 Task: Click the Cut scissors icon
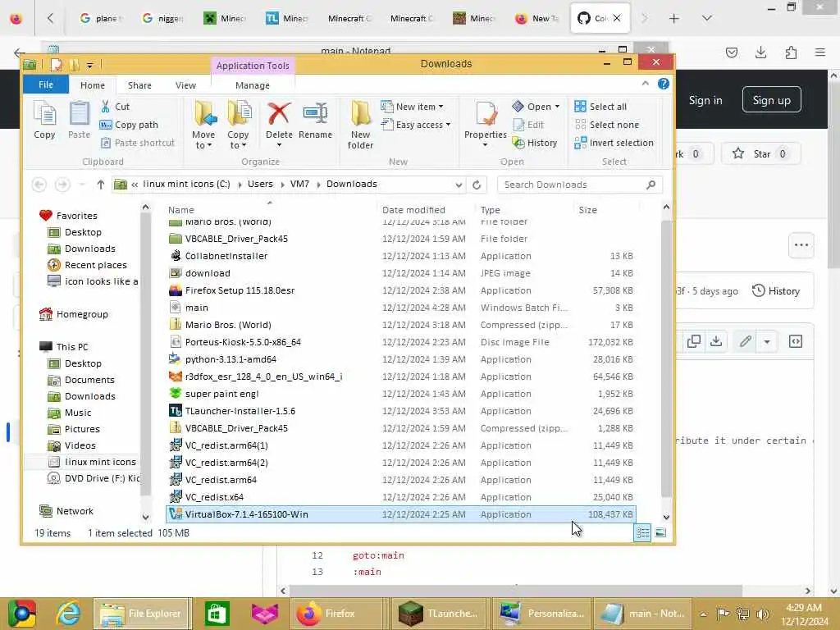coord(106,107)
